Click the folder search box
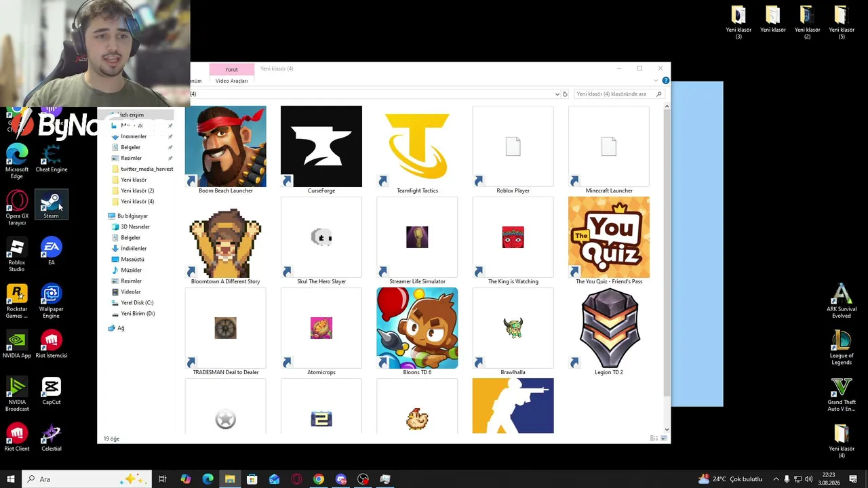The height and width of the screenshot is (488, 868). (x=618, y=94)
